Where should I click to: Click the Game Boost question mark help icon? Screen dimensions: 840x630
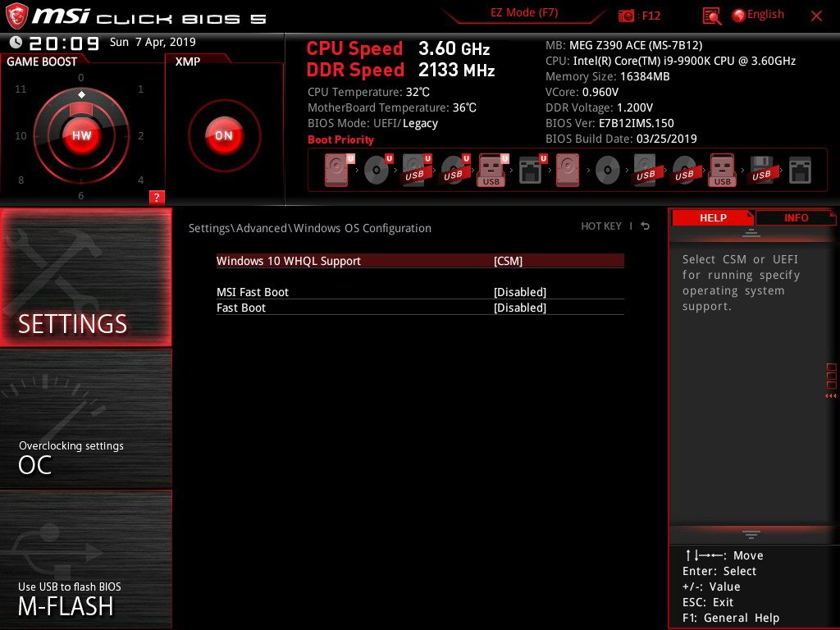tap(157, 197)
